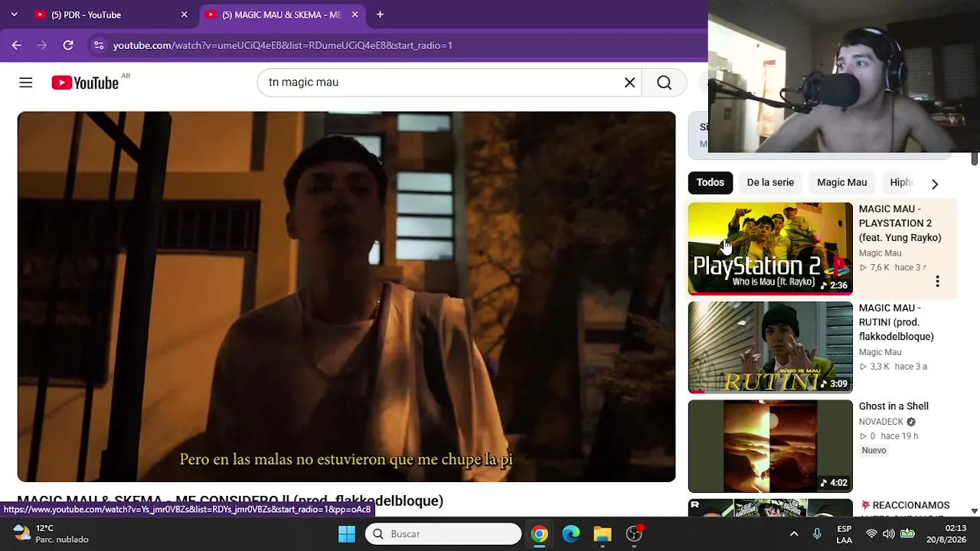Screen dimensions: 980x551
Task: Open Google Chrome from the taskbar
Action: point(540,533)
